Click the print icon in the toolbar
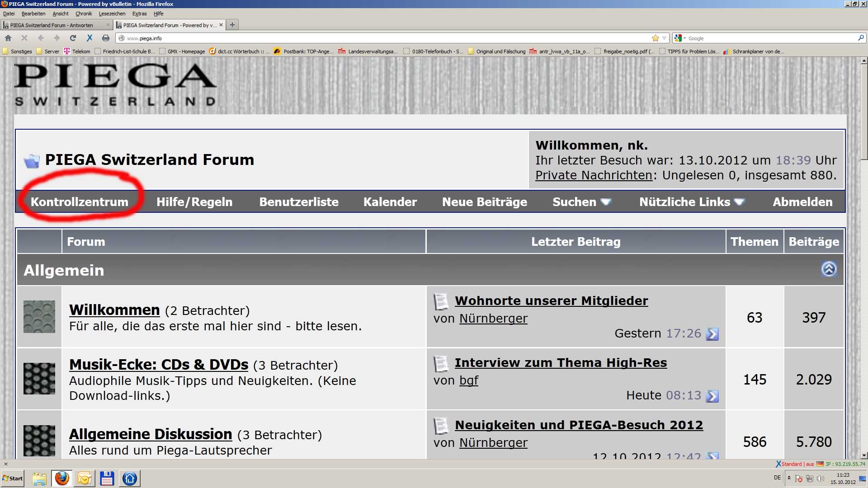 point(105,38)
